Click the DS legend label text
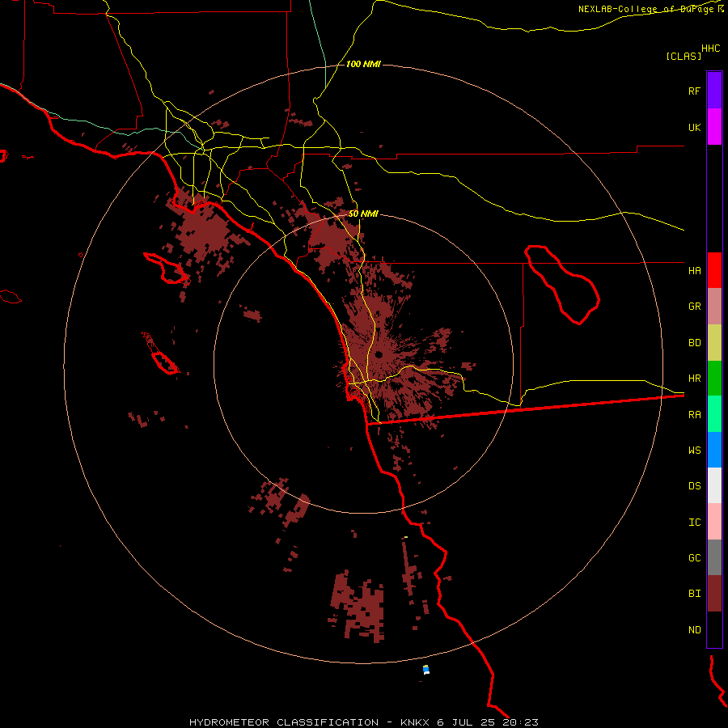Screen dimensions: 728x728 [694, 486]
